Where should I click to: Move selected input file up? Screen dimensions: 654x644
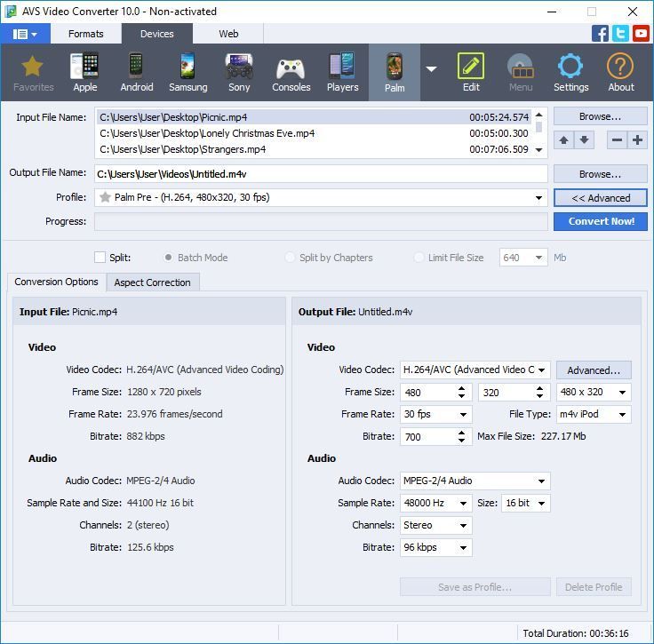(563, 140)
